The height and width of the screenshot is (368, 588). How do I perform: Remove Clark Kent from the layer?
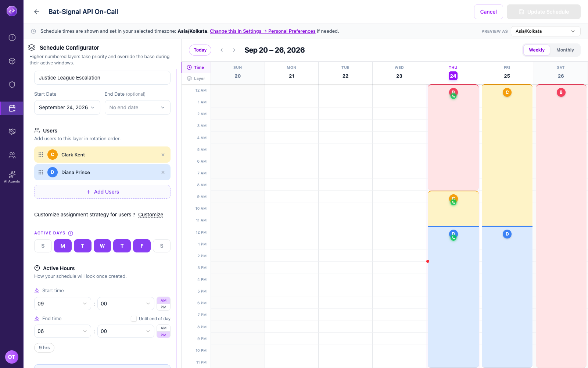click(163, 155)
